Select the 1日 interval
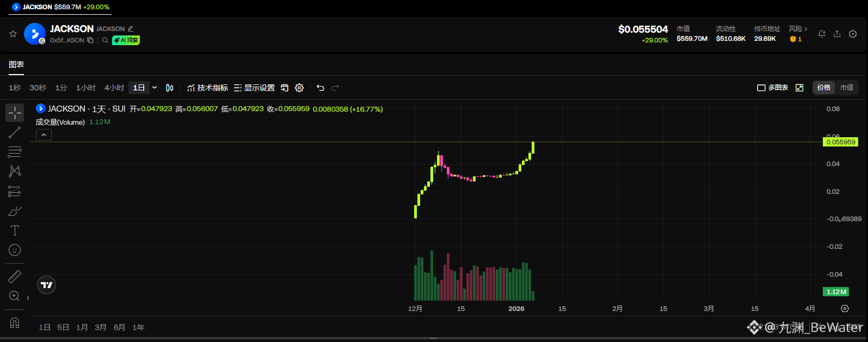 coord(139,88)
